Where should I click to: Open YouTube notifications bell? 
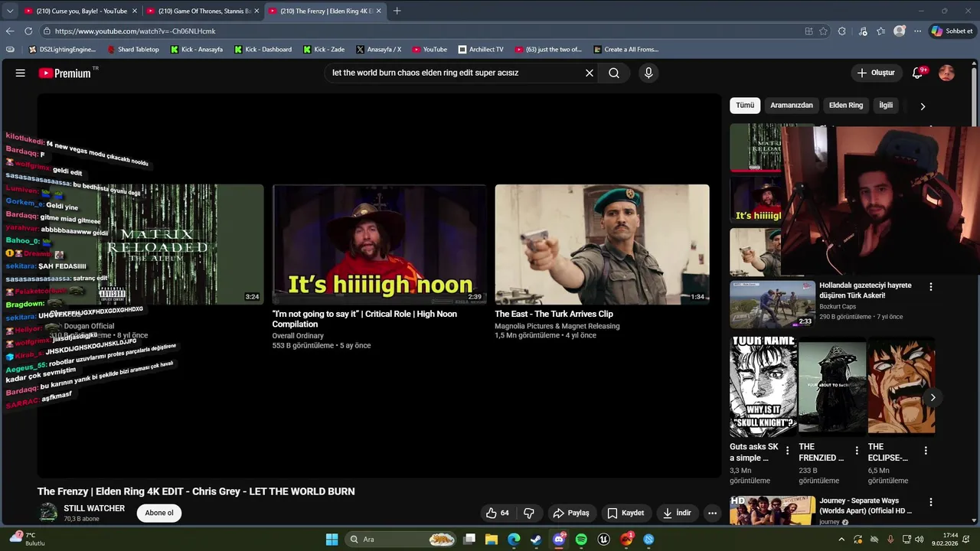tap(918, 73)
